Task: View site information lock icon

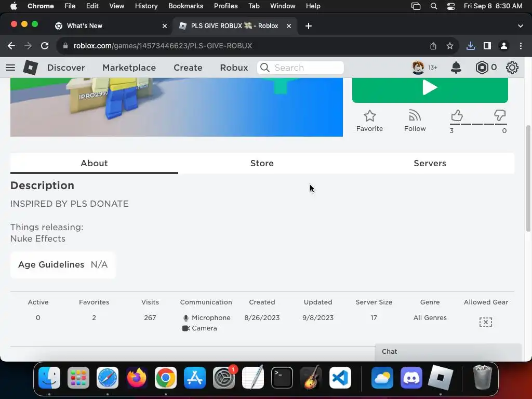Action: [x=66, y=46]
